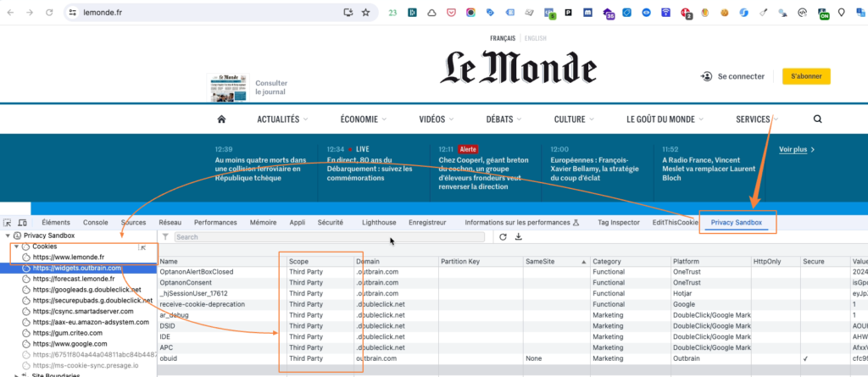Image resolution: width=868 pixels, height=377 pixels.
Task: Download the cookie table with export icon
Action: coord(519,237)
